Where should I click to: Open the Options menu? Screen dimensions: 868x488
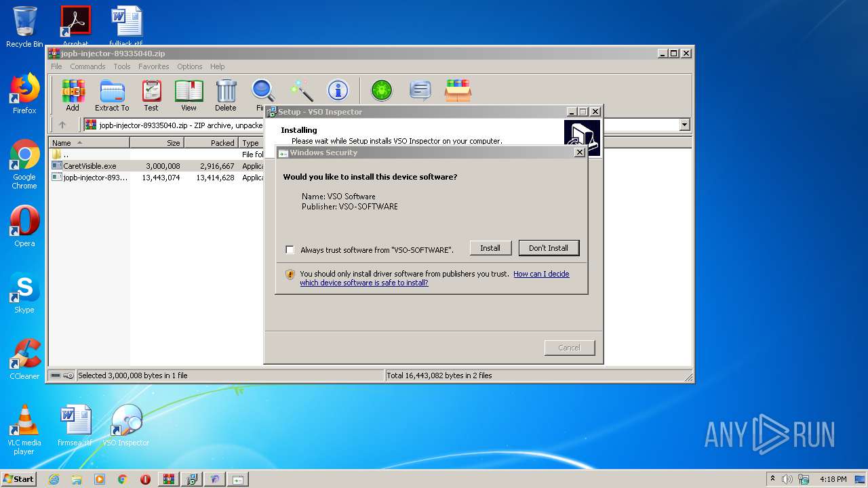click(190, 66)
